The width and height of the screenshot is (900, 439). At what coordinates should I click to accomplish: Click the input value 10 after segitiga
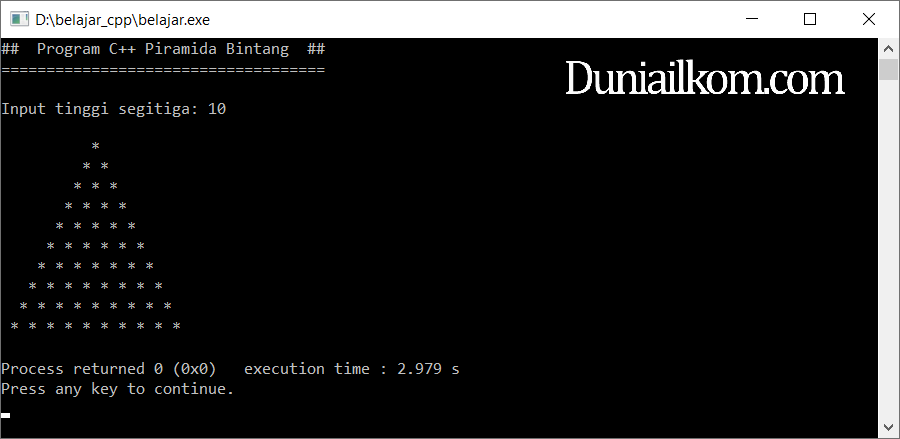tap(217, 108)
